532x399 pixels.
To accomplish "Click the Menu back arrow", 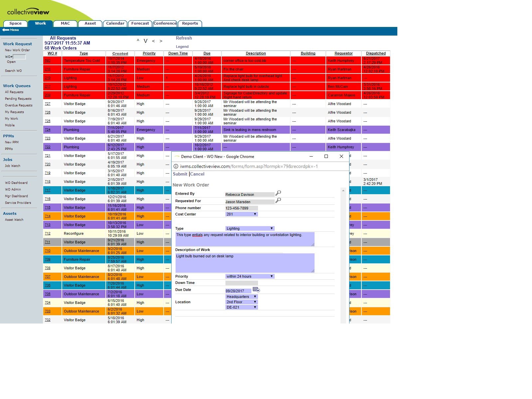I will [x=6, y=30].
